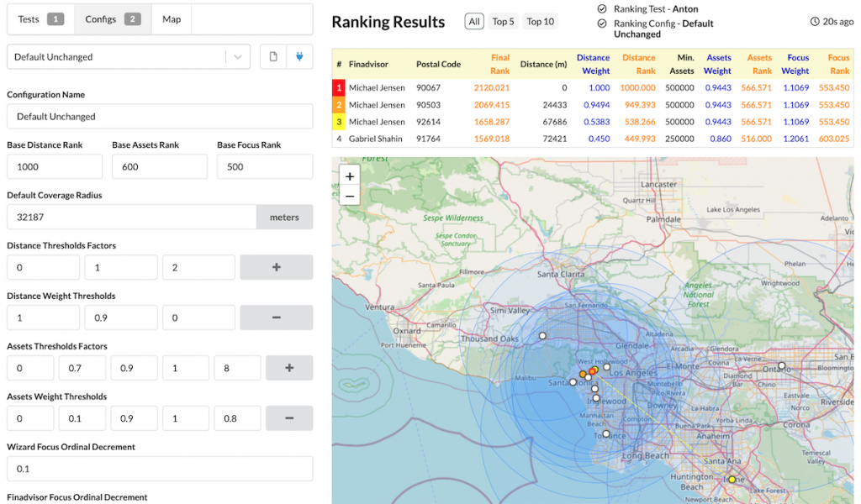Viewport: 861px width, 504px height.
Task: Click the Wizard Focus Ordinal Decrement field
Action: click(x=160, y=469)
